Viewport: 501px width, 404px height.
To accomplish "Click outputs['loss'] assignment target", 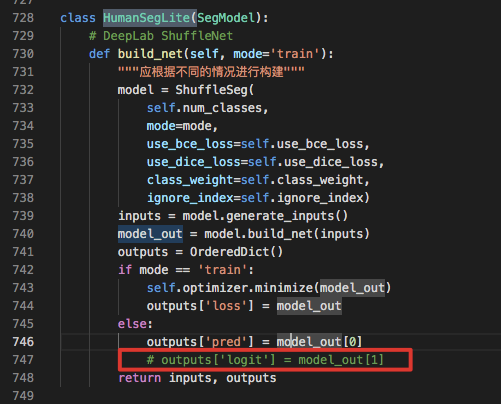I will [x=200, y=306].
